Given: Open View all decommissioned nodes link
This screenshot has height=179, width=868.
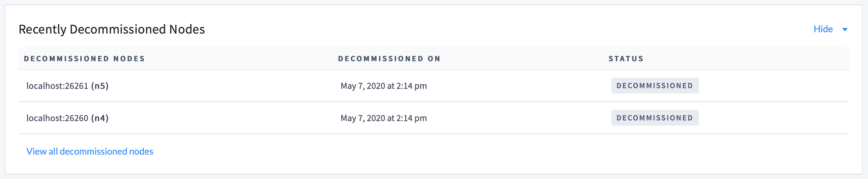Looking at the screenshot, I should coord(90,151).
